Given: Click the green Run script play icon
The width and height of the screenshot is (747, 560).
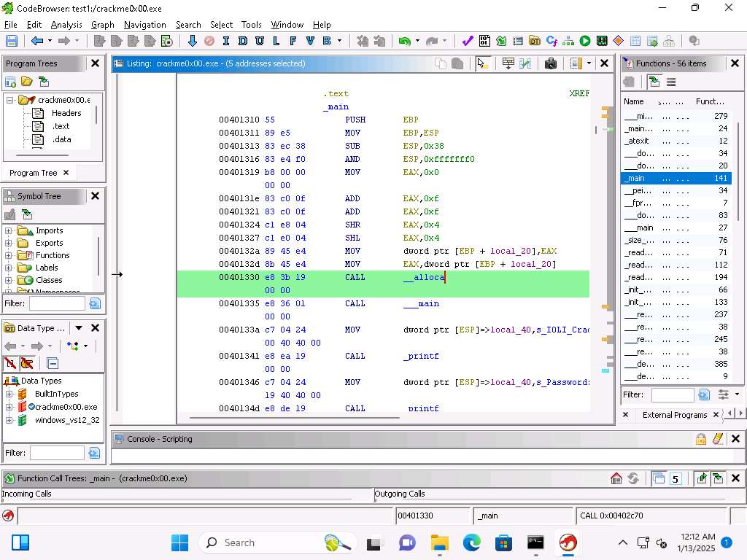Looking at the screenshot, I should coord(585,41).
